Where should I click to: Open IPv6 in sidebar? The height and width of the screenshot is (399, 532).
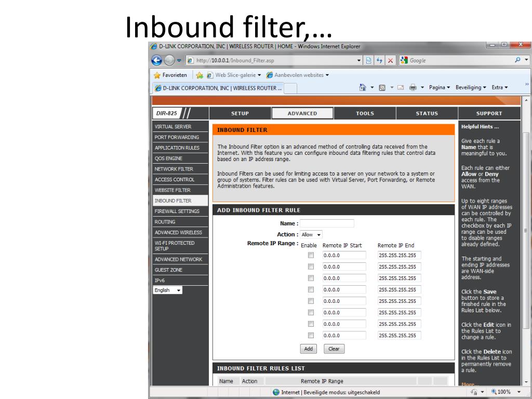coord(180,280)
